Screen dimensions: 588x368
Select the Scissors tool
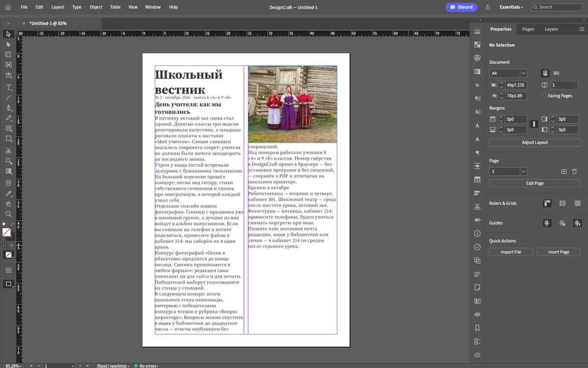[x=8, y=150]
